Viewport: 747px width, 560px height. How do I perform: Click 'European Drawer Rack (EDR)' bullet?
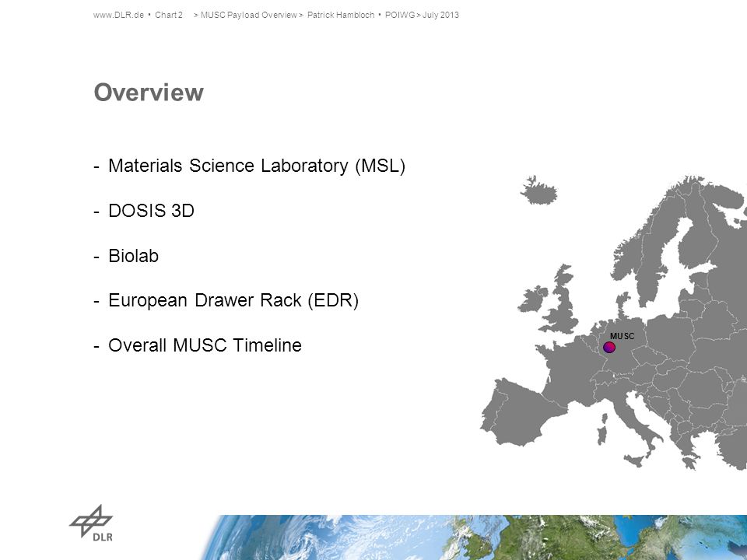click(233, 300)
